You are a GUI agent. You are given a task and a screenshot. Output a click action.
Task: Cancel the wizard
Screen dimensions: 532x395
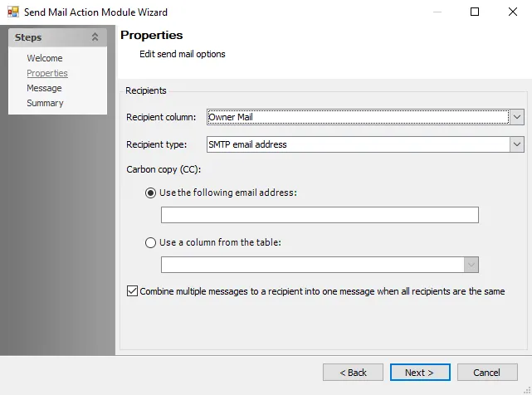(x=487, y=373)
